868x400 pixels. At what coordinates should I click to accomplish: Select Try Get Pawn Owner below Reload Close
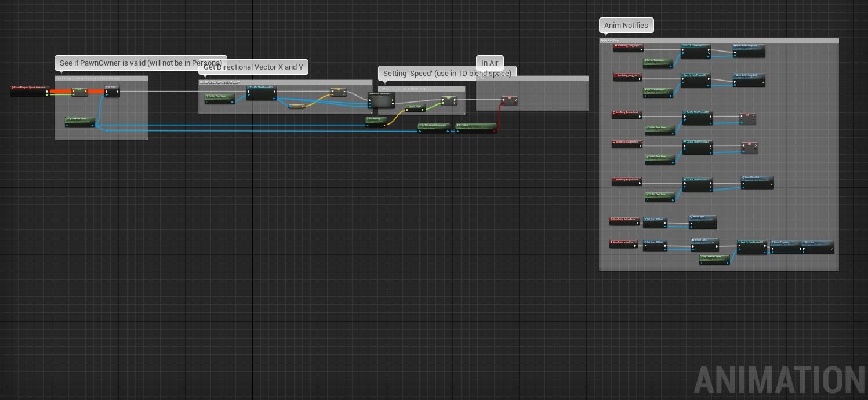(715, 260)
